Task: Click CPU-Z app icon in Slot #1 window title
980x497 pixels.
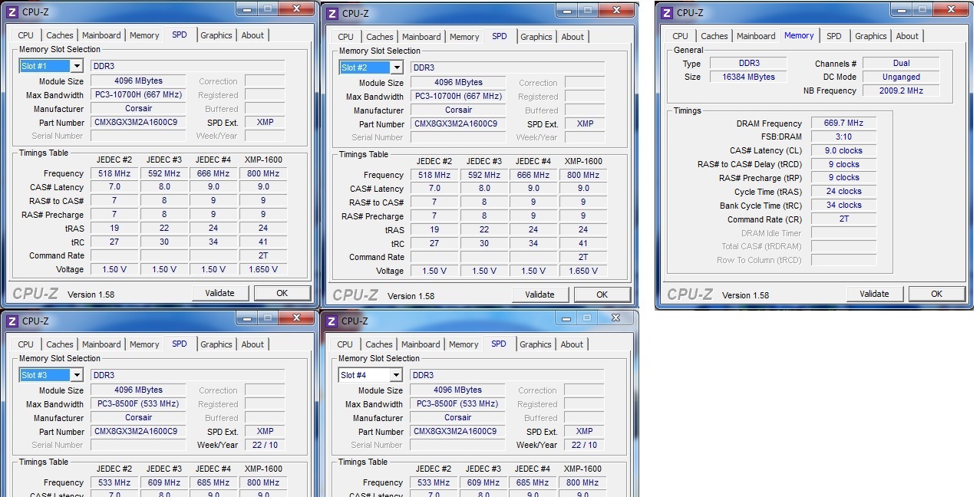Action: coord(12,12)
